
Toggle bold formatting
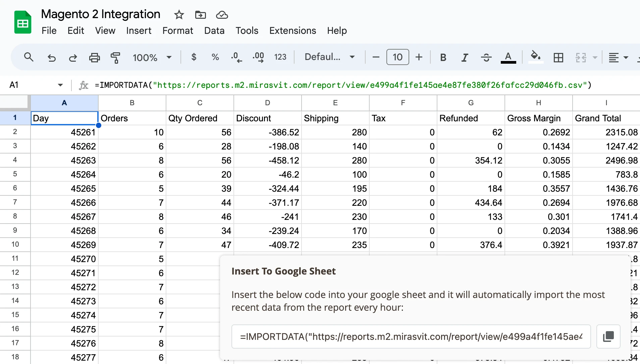point(442,57)
